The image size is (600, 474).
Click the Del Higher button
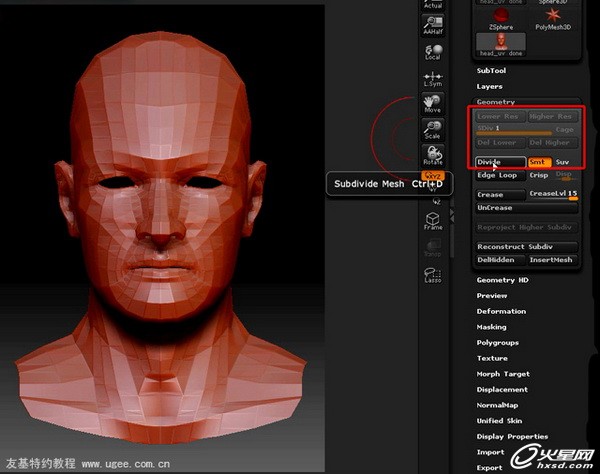(553, 143)
